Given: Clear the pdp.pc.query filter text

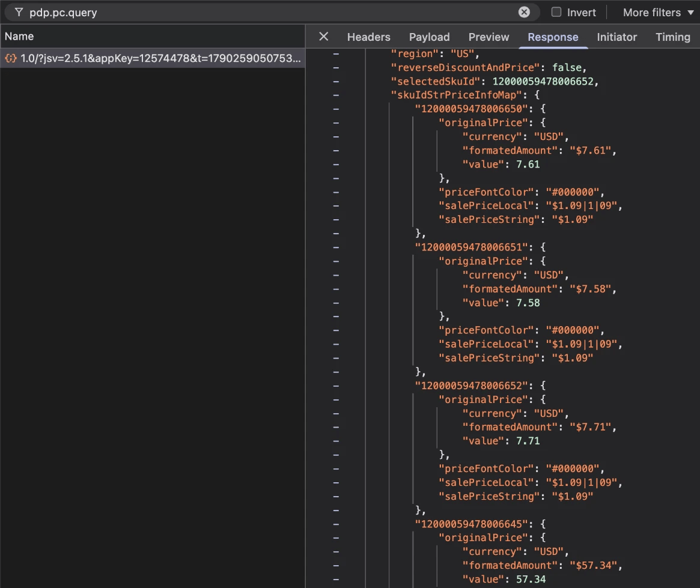Looking at the screenshot, I should click(524, 12).
